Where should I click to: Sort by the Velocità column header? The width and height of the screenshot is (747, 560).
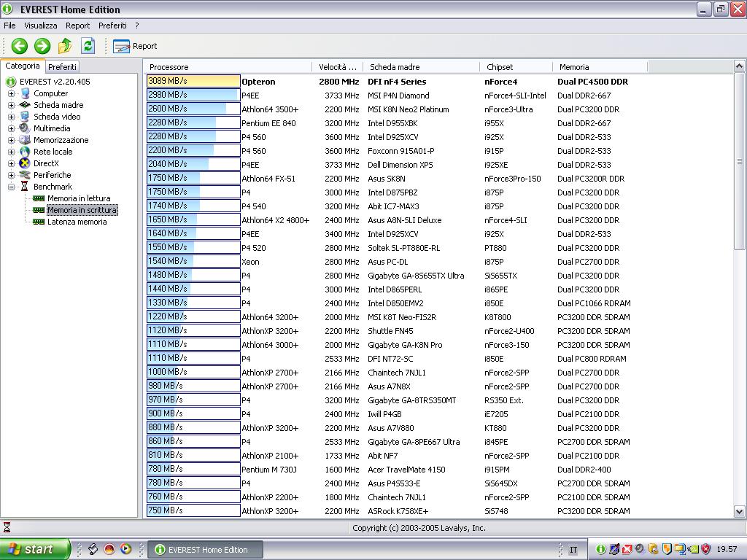pyautogui.click(x=338, y=67)
